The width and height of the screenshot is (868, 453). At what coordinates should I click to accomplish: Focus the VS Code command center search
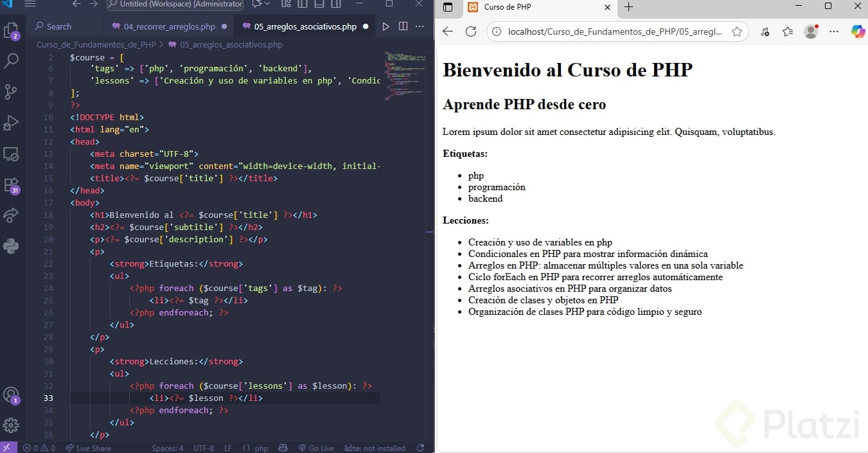click(x=175, y=4)
